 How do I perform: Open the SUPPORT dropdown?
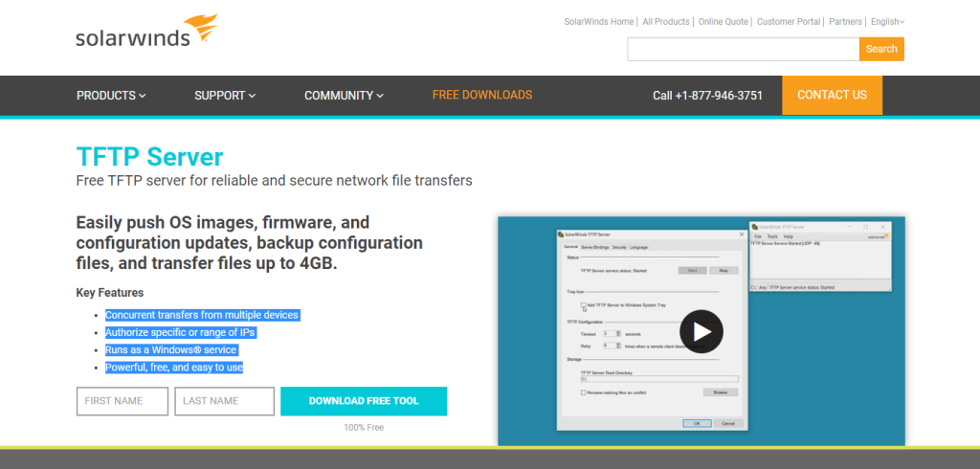point(225,96)
